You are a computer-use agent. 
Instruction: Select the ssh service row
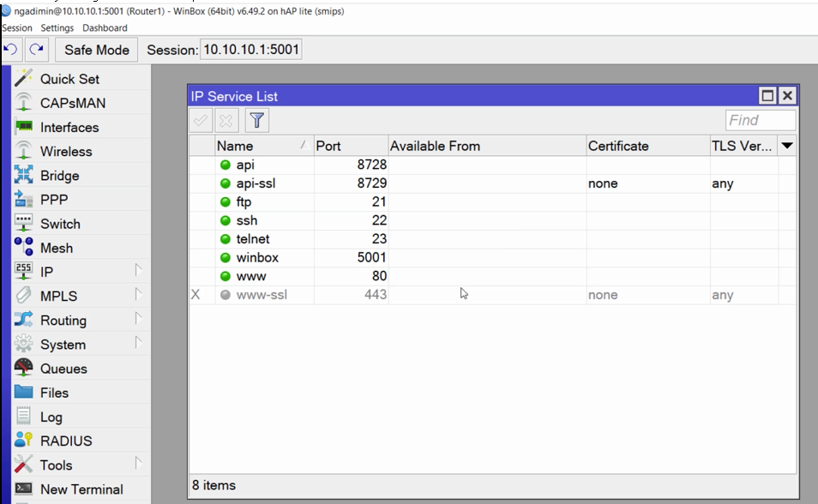[x=492, y=220]
